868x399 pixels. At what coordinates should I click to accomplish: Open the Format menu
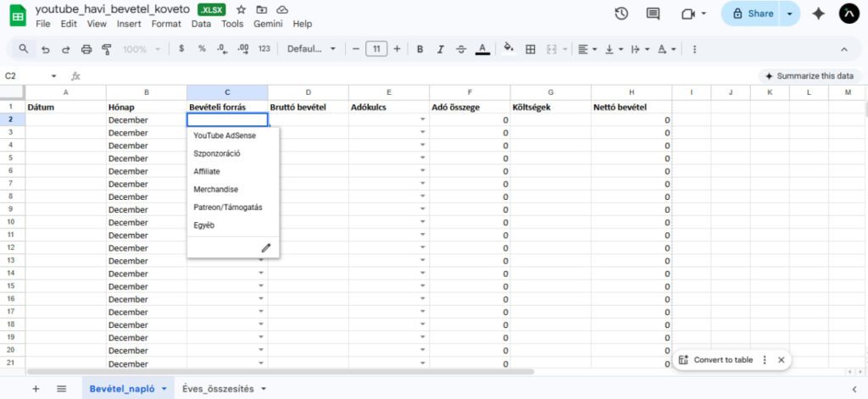click(166, 24)
